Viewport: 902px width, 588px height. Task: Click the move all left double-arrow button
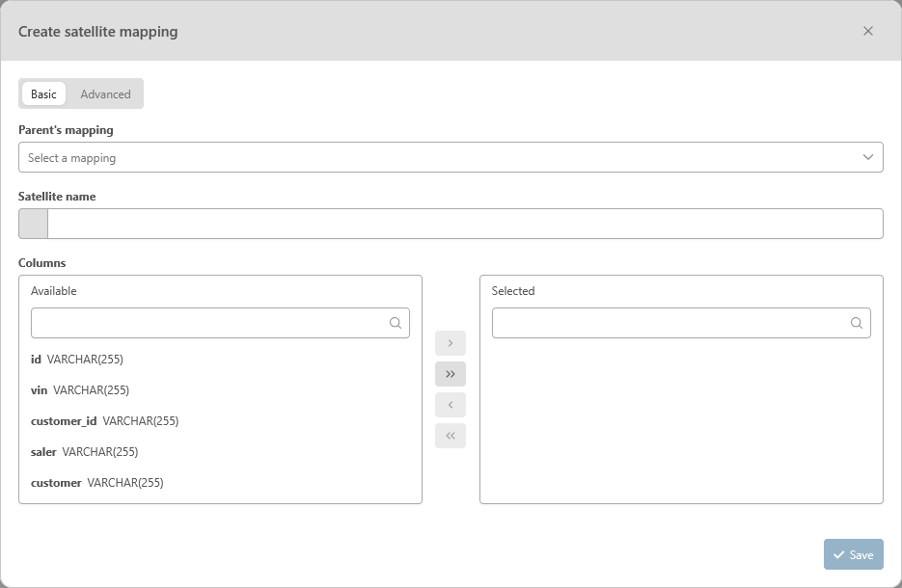[x=451, y=436]
